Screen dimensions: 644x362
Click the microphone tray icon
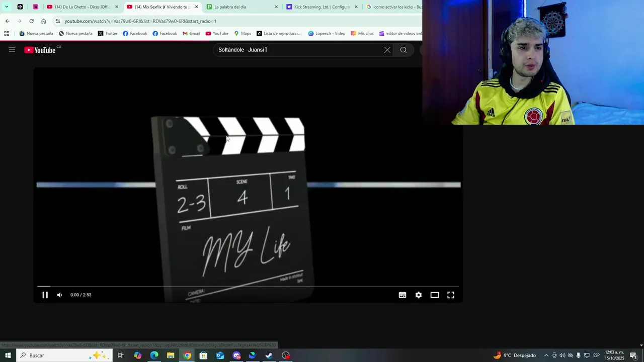point(579,355)
